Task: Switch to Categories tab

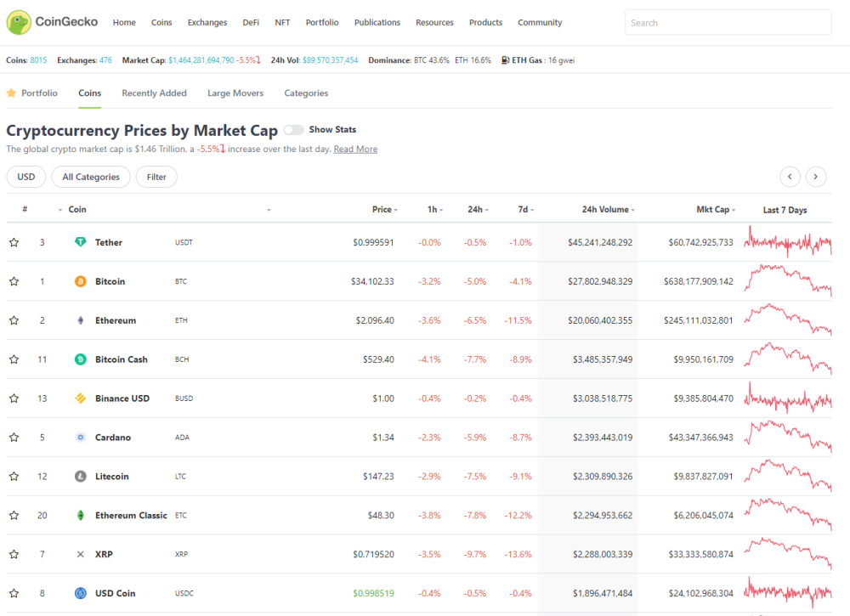Action: 306,93
